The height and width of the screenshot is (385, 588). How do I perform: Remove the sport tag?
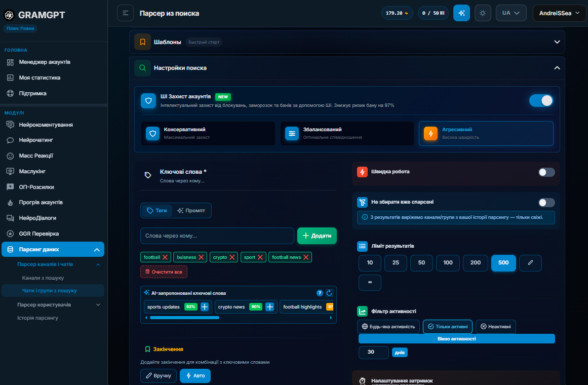(260, 257)
